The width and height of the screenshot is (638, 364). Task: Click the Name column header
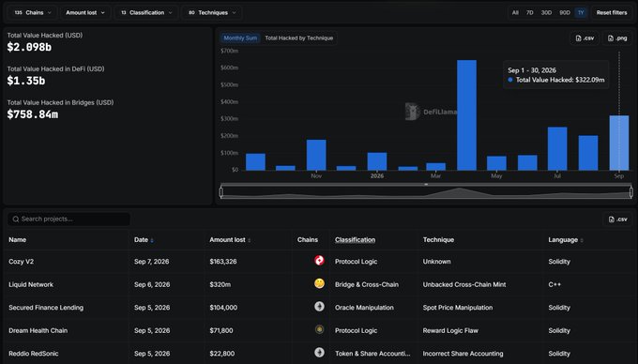pyautogui.click(x=18, y=240)
